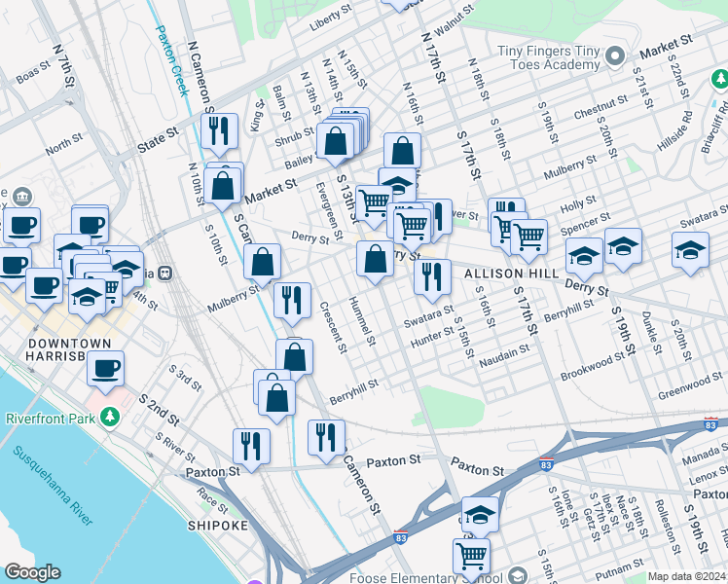Click the Hillside Rd label
The height and width of the screenshot is (584, 728).
point(674,130)
